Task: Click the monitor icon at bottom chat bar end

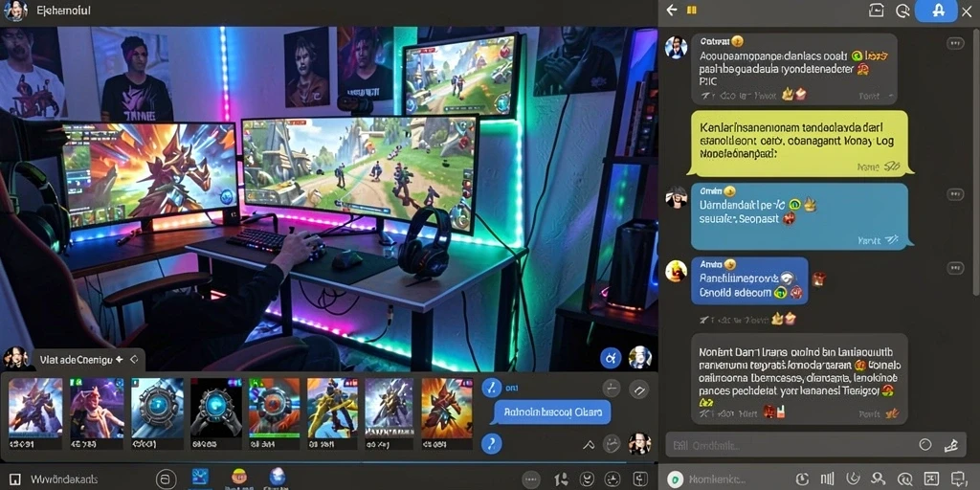Action: click(957, 479)
